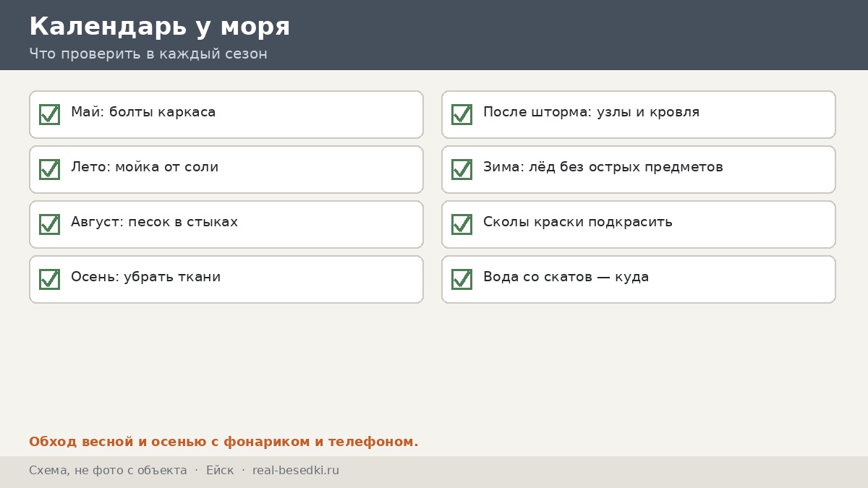
Task: Select the Сколы краски подкрасить label
Action: pos(578,222)
